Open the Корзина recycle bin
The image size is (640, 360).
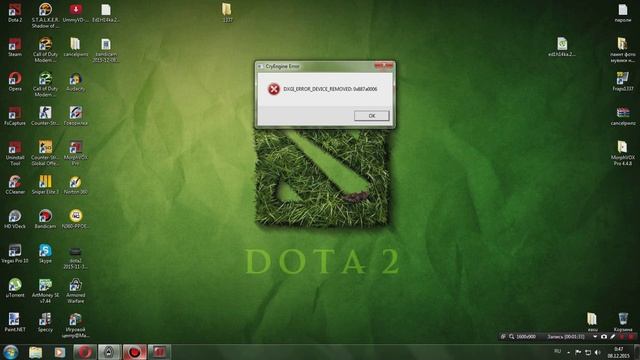(x=623, y=322)
